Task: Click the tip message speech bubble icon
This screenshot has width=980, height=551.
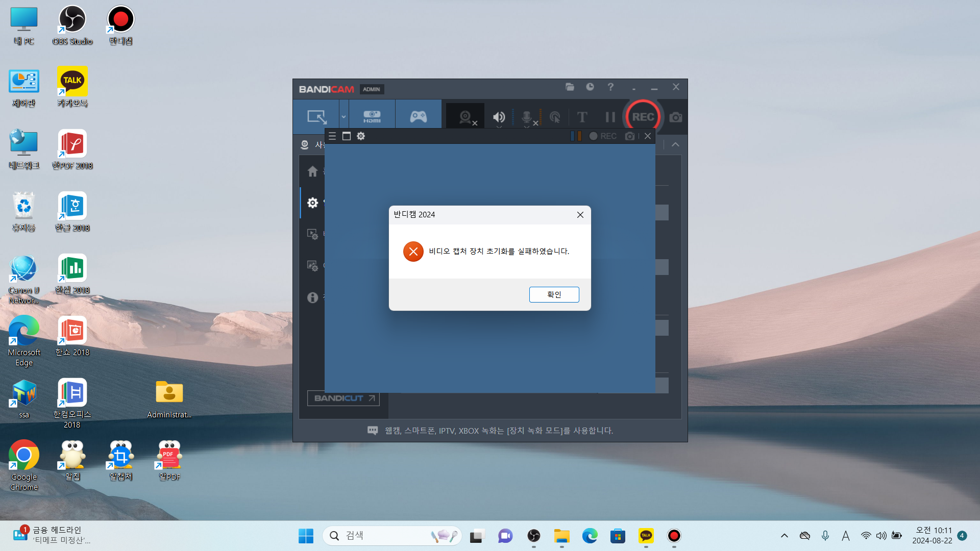Action: [373, 431]
